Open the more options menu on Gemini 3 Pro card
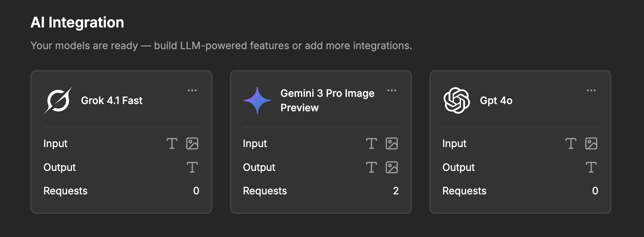644x237 pixels. click(392, 90)
